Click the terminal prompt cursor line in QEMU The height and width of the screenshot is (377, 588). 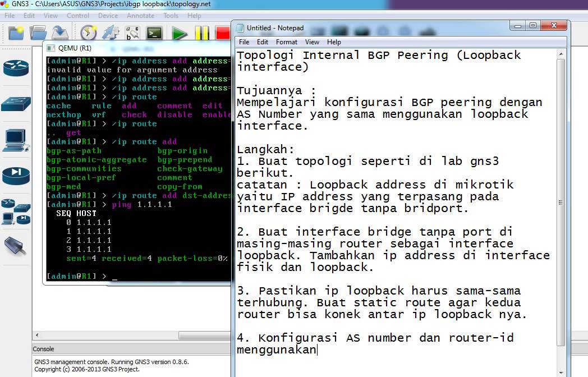click(x=82, y=277)
